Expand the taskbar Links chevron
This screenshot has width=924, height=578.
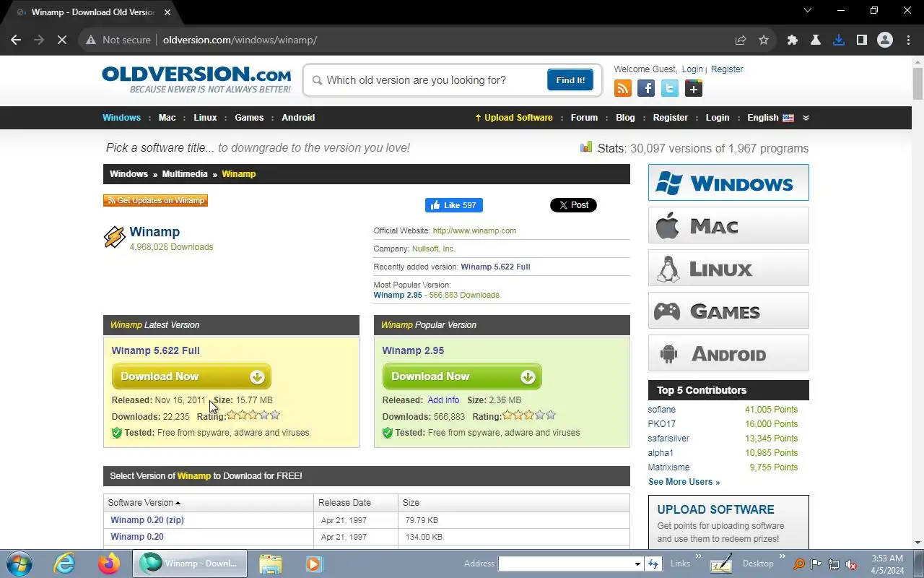(698, 556)
